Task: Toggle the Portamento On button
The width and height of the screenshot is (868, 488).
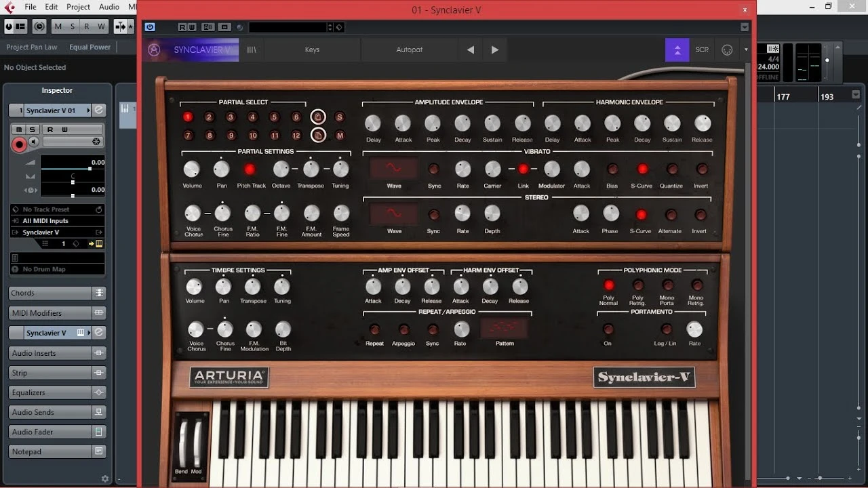Action: 608,329
